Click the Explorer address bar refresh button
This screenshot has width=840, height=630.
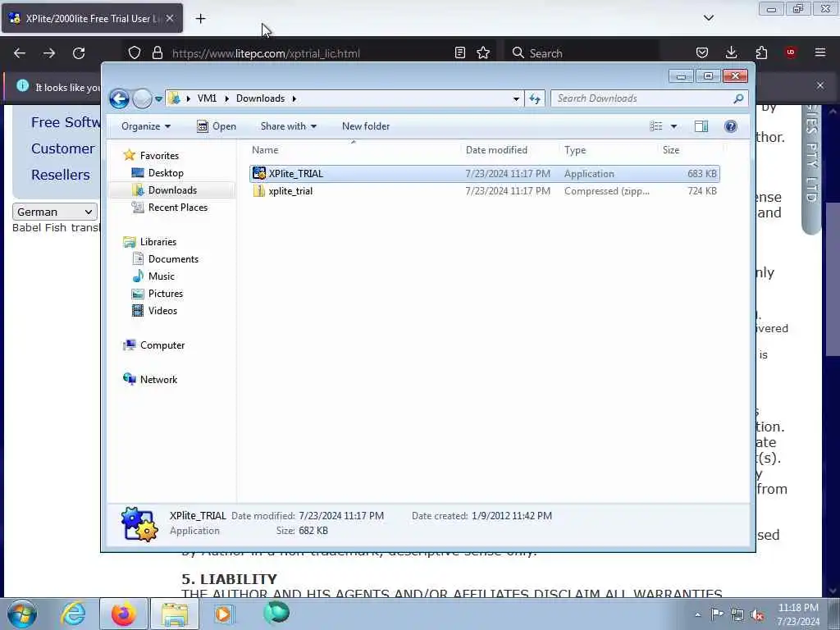point(535,98)
